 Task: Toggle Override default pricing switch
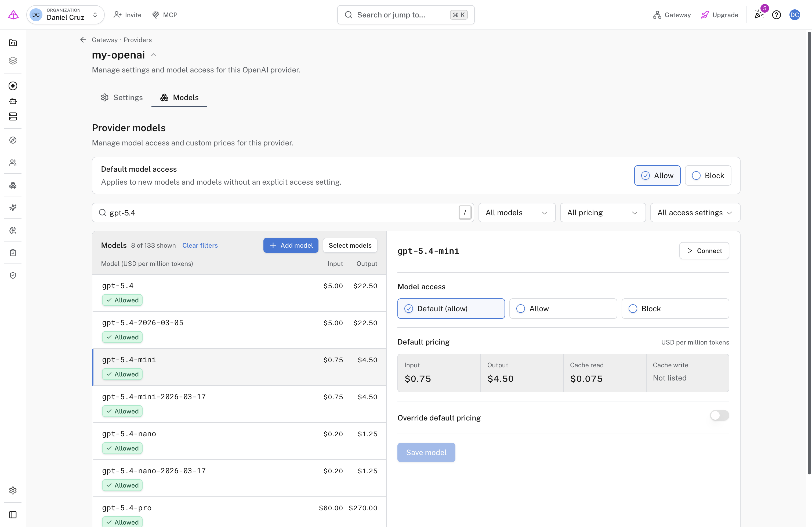pyautogui.click(x=719, y=416)
